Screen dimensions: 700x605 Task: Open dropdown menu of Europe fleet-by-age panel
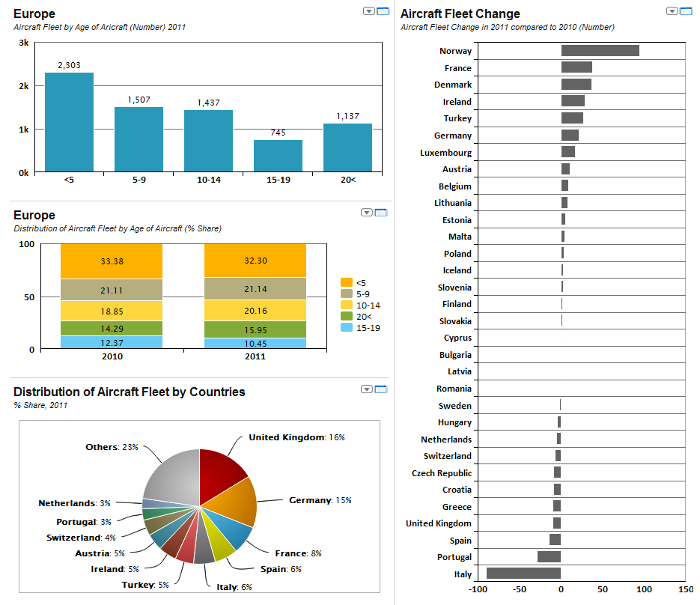click(369, 11)
